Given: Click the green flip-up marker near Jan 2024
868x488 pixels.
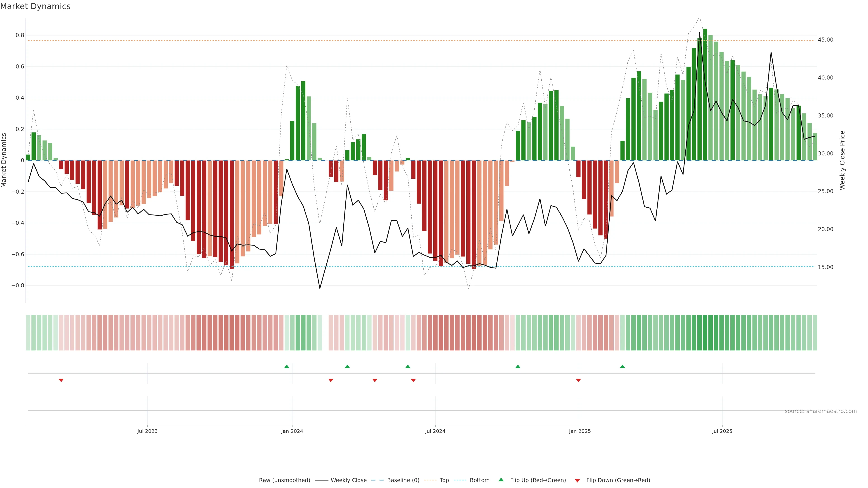Looking at the screenshot, I should click(287, 366).
